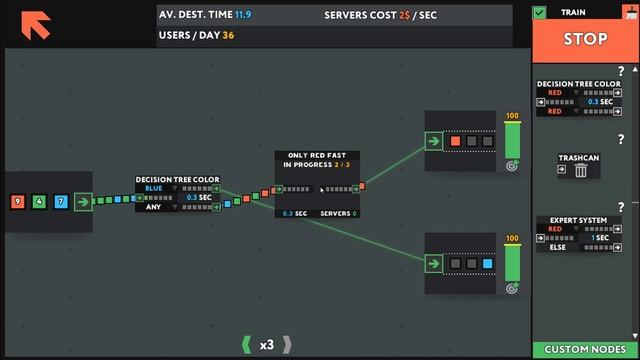Click the 100 value above red destination
Image resolution: width=640 pixels, height=360 pixels.
[512, 116]
